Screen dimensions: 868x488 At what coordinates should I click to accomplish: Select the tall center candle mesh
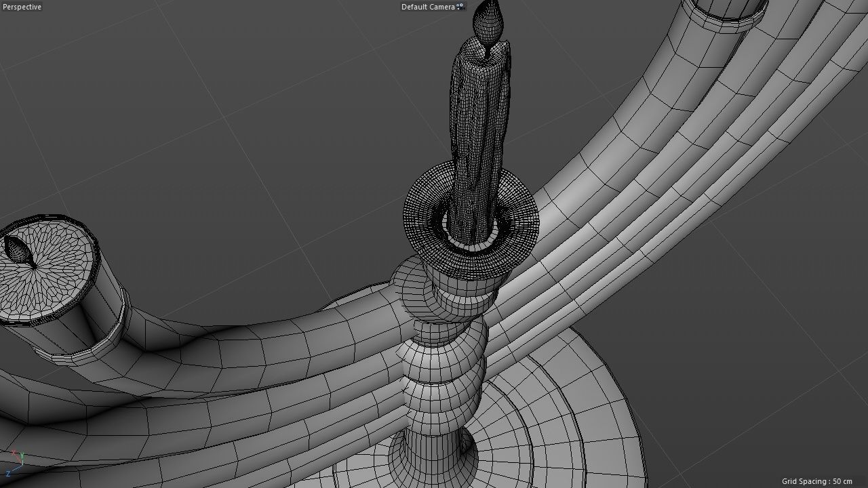tap(479, 142)
